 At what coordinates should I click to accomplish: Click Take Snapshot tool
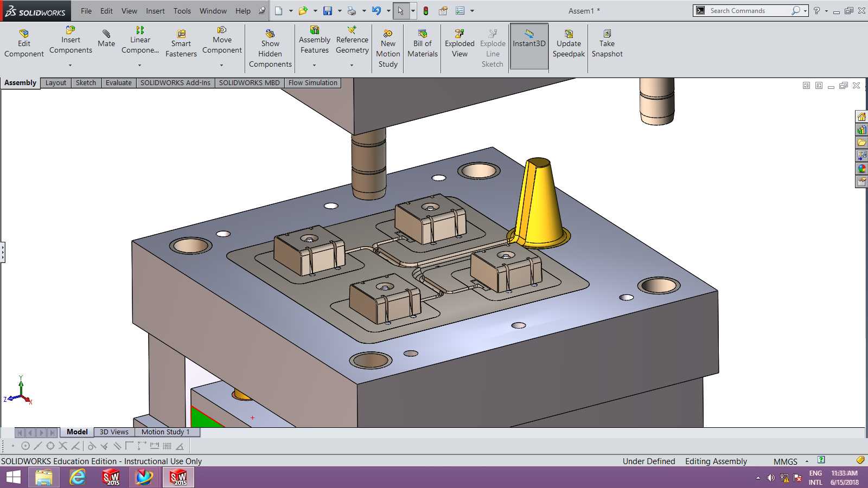pyautogui.click(x=607, y=44)
